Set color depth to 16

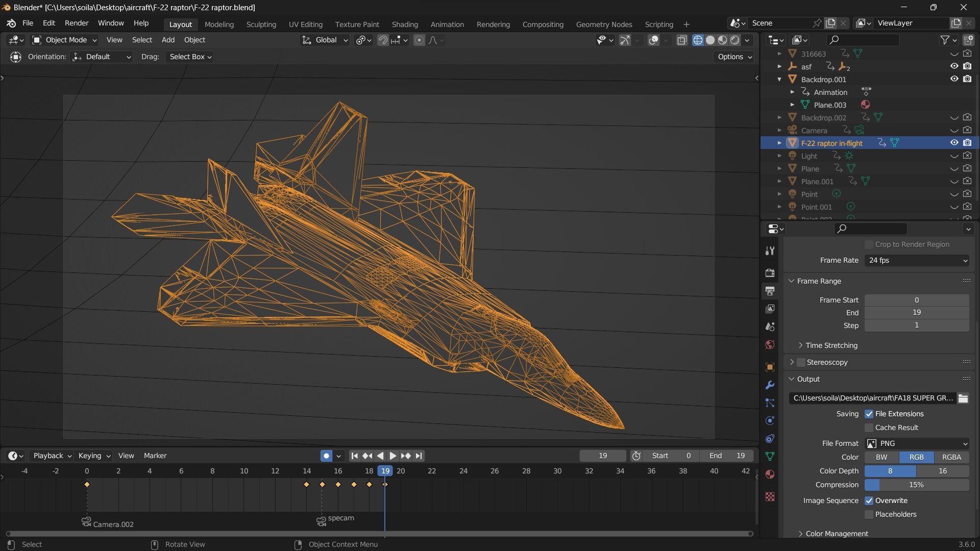point(943,471)
